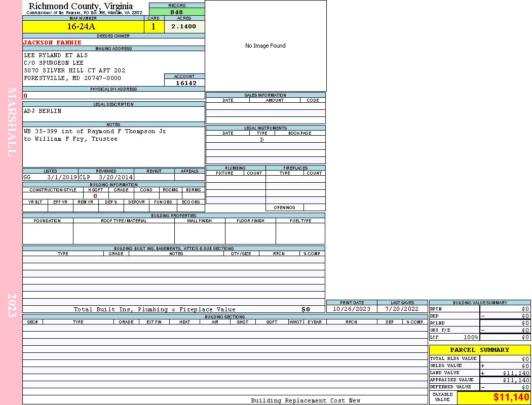Click the APPRAISED VALUE amount $11,140
The width and height of the screenshot is (532, 405).
(x=516, y=380)
